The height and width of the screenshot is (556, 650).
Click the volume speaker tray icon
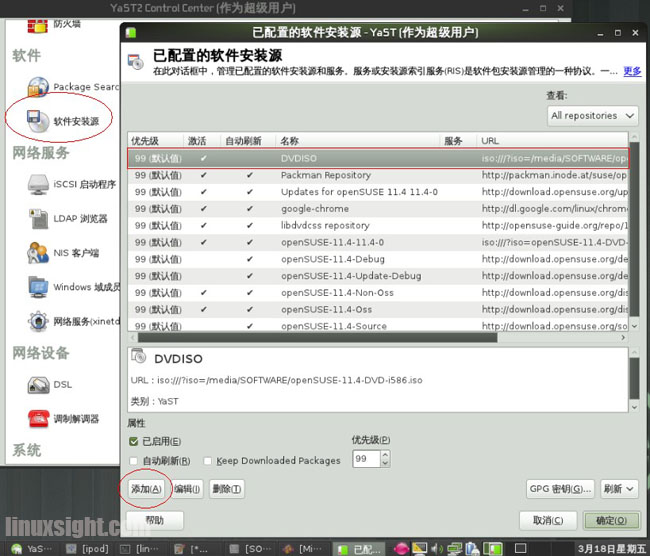(x=436, y=549)
